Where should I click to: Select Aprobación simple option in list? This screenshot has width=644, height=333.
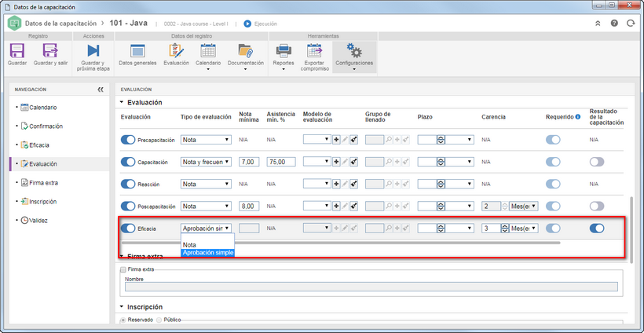tap(207, 253)
